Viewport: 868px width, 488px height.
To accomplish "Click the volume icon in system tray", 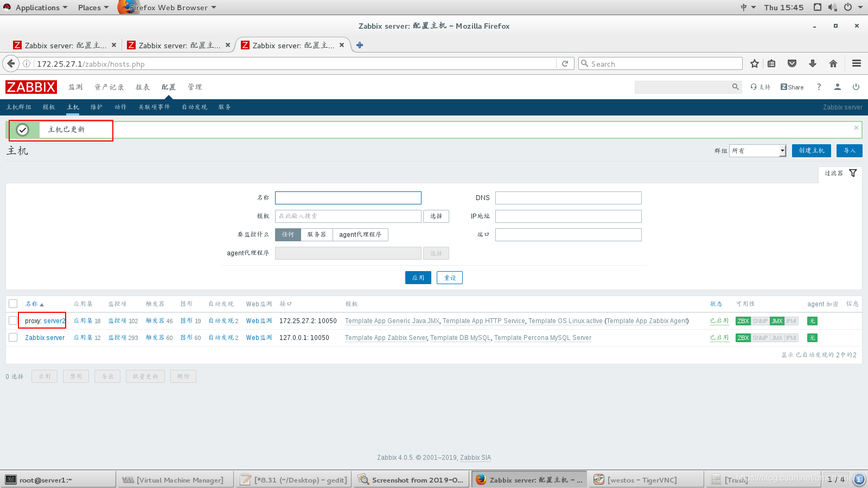I will tap(833, 7).
